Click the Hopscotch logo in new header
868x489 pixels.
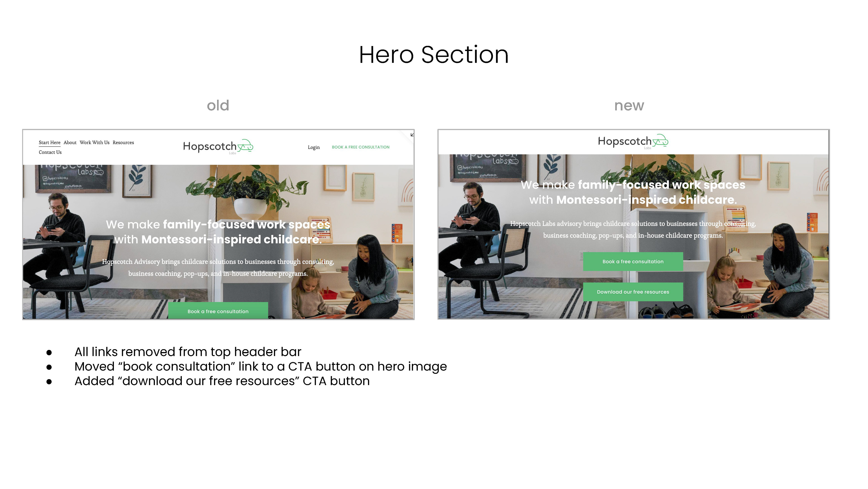point(633,142)
